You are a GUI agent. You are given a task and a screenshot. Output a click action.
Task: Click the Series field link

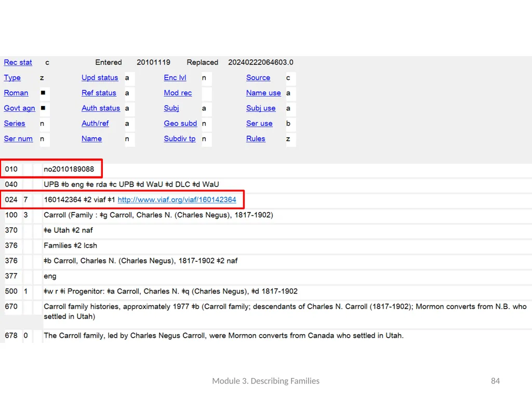click(15, 124)
